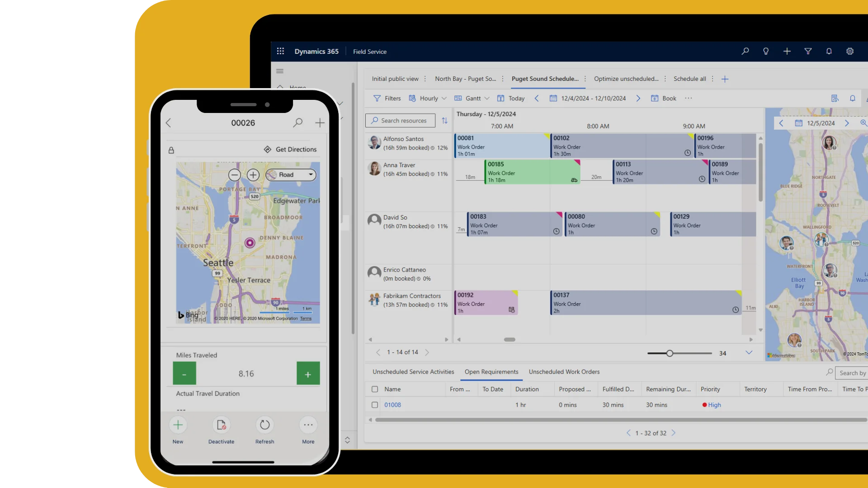The width and height of the screenshot is (868, 488).
Task: Go to next date range on schedule board
Action: pos(638,98)
